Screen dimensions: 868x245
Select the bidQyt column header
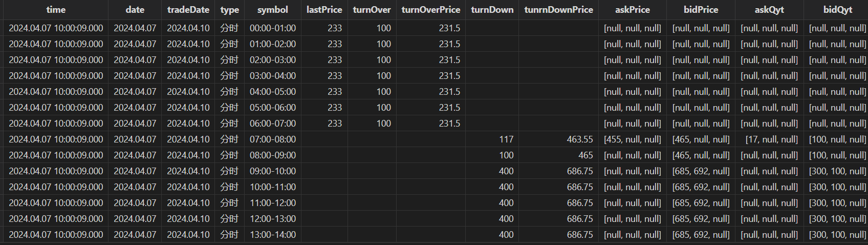[837, 10]
